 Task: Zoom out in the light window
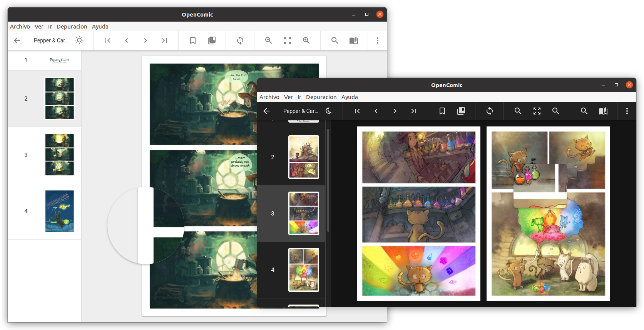pos(269,40)
